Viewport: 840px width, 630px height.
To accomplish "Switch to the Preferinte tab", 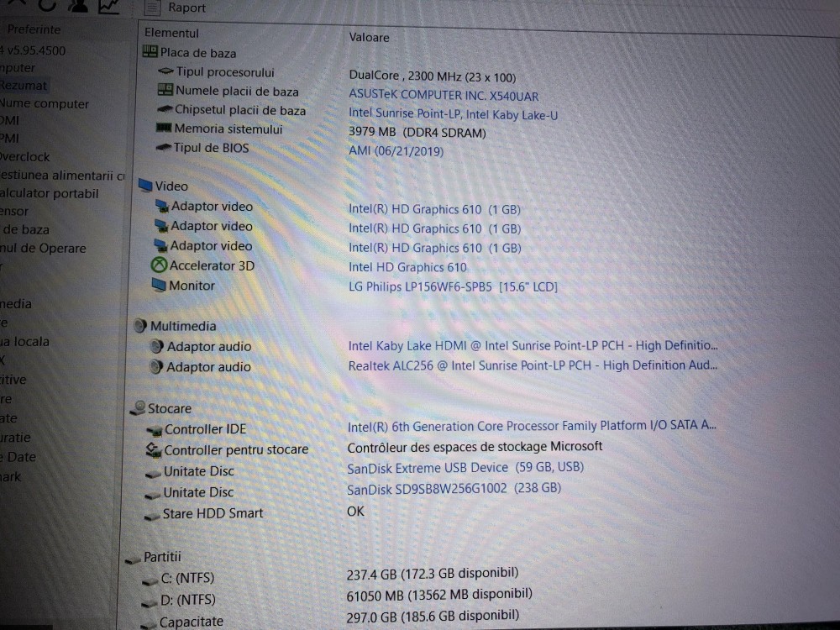I will 34,29.
